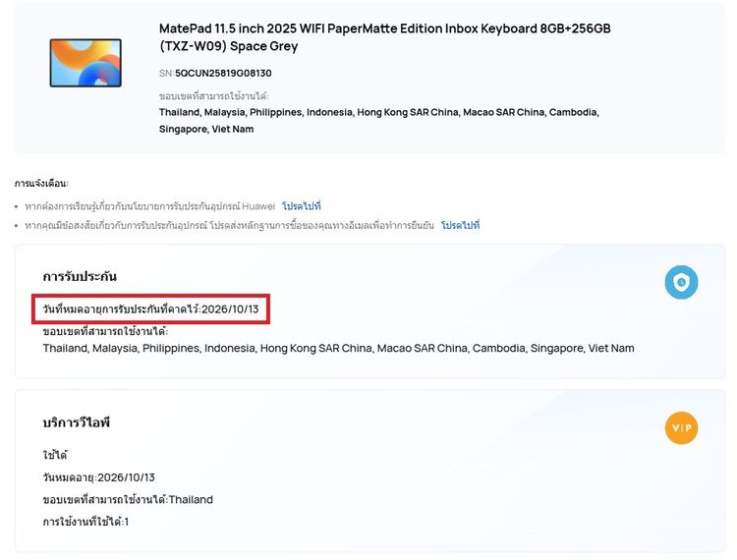Open the Huawei warranty policy link
Viewport: 737px width, 560px height.
click(302, 205)
